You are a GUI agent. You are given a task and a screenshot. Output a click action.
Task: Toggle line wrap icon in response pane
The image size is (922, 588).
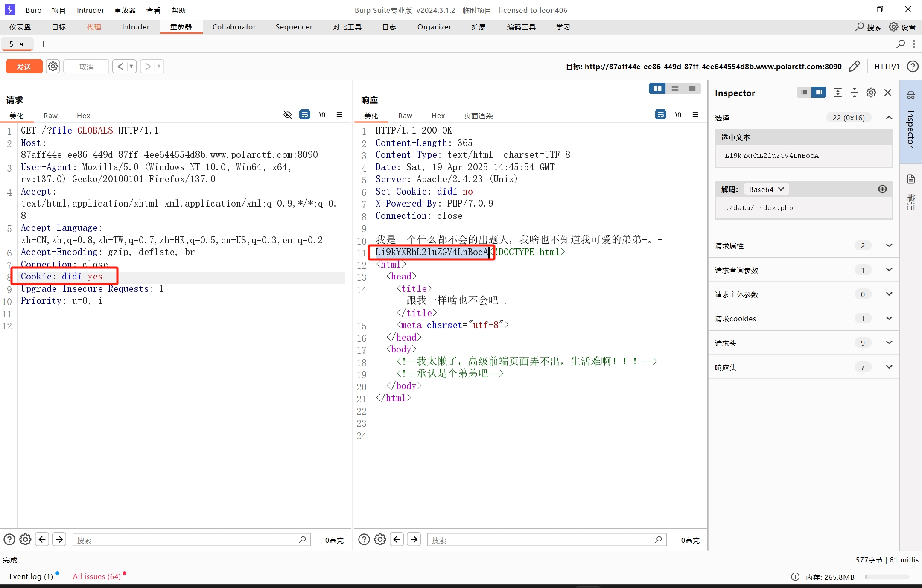click(x=660, y=114)
